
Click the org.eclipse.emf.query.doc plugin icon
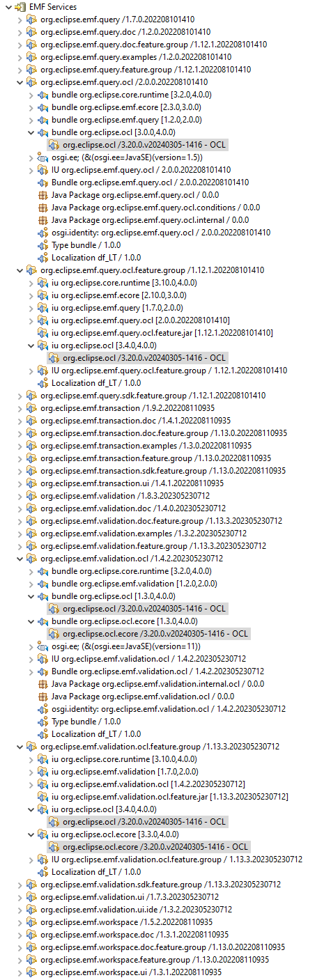[x=31, y=32]
